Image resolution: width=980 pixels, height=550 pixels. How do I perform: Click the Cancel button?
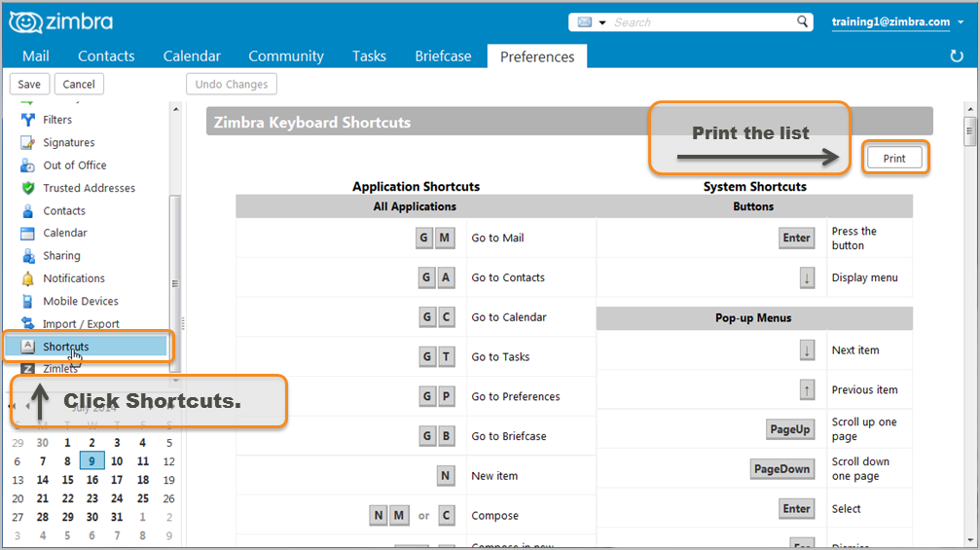(79, 84)
